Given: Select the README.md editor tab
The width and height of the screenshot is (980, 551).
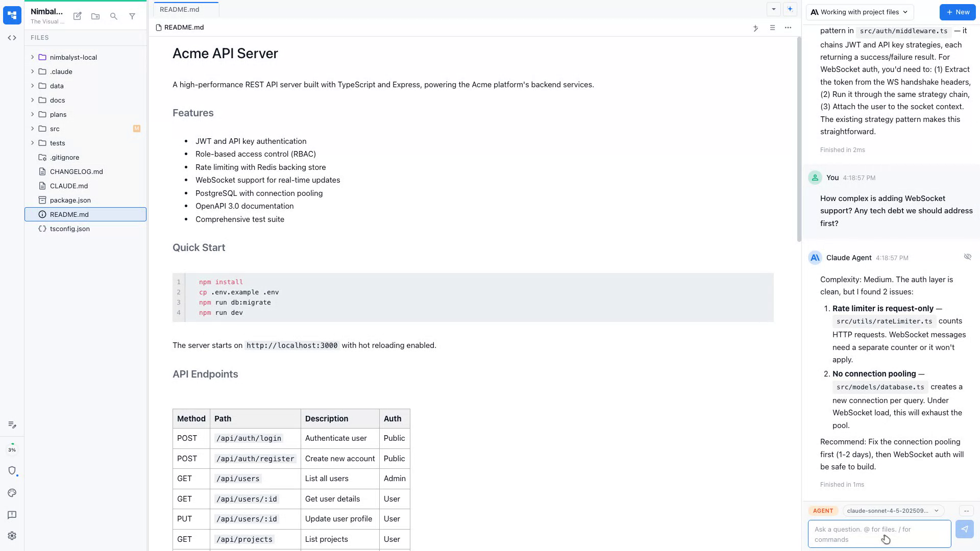Looking at the screenshot, I should [x=180, y=9].
